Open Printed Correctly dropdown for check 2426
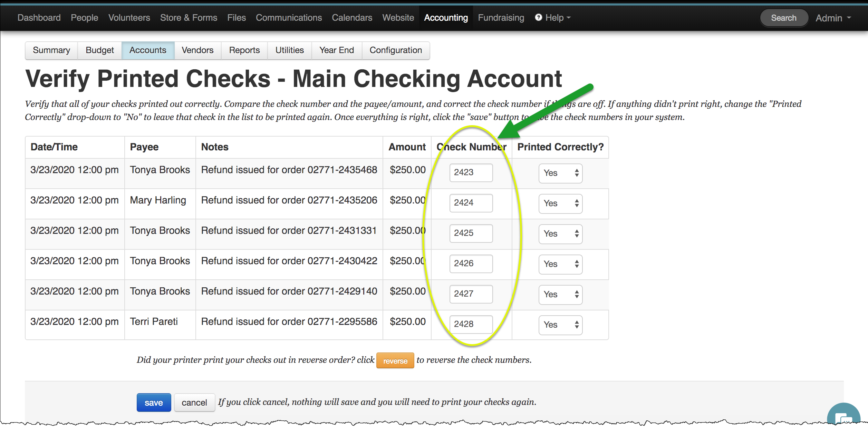The image size is (868, 427). 560,264
